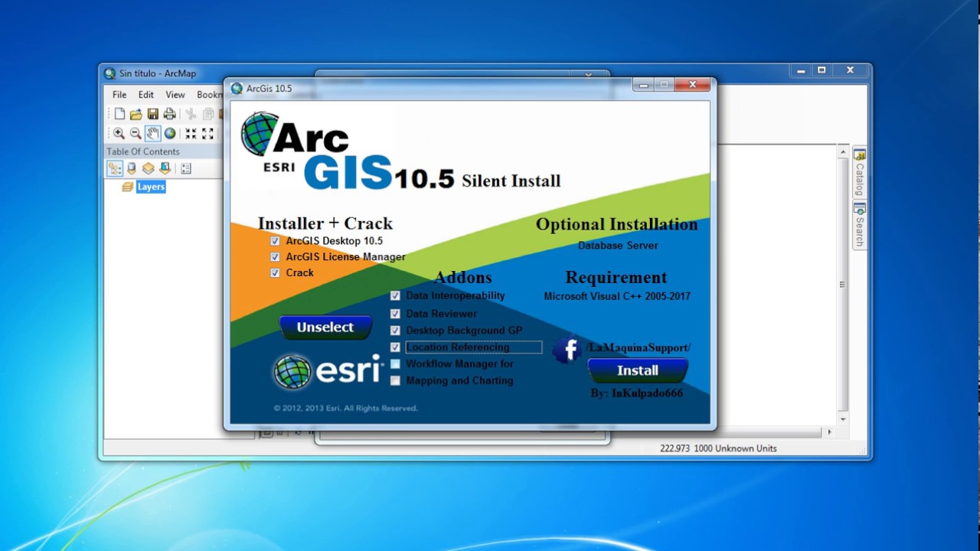Toggle the Desktop Background GP checkbox
The width and height of the screenshot is (980, 551).
click(x=395, y=331)
